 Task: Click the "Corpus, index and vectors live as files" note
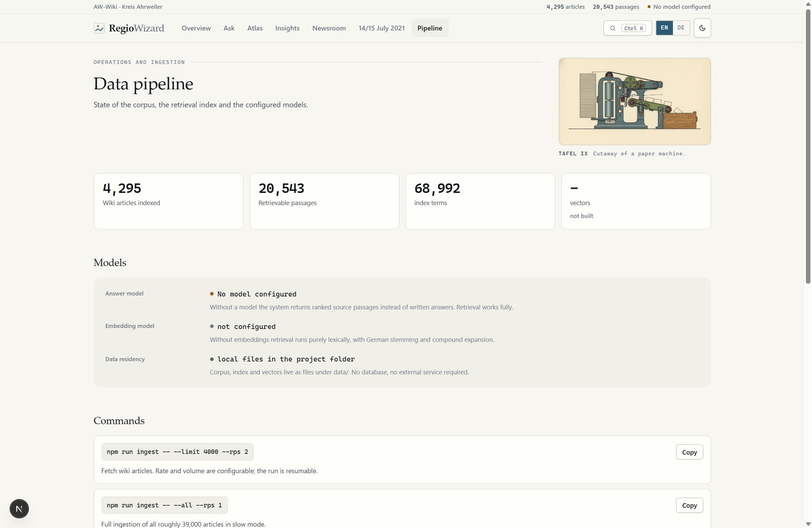pyautogui.click(x=339, y=372)
